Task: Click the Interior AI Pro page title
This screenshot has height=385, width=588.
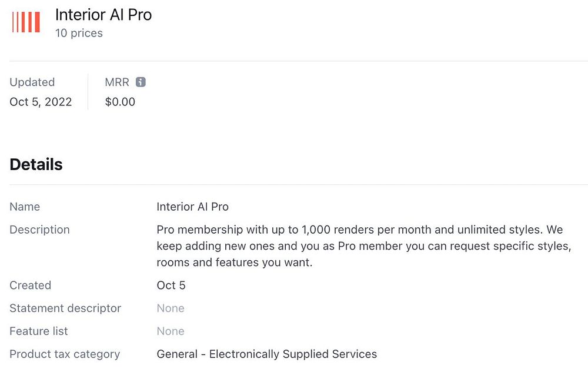Action: coord(103,15)
